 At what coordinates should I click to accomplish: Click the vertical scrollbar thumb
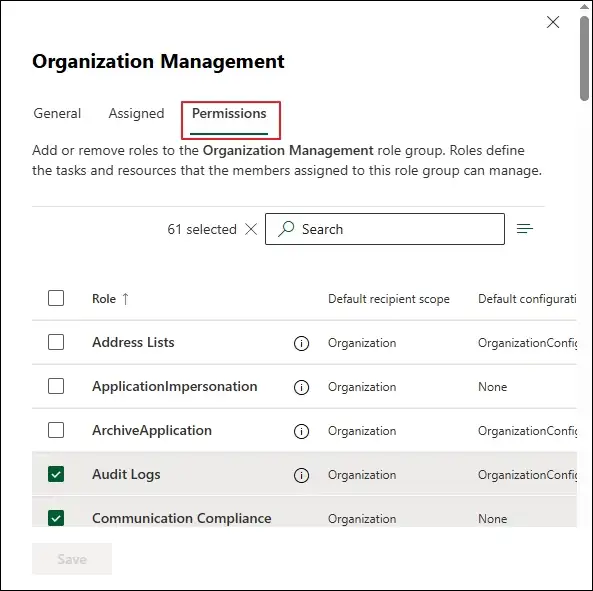click(584, 58)
